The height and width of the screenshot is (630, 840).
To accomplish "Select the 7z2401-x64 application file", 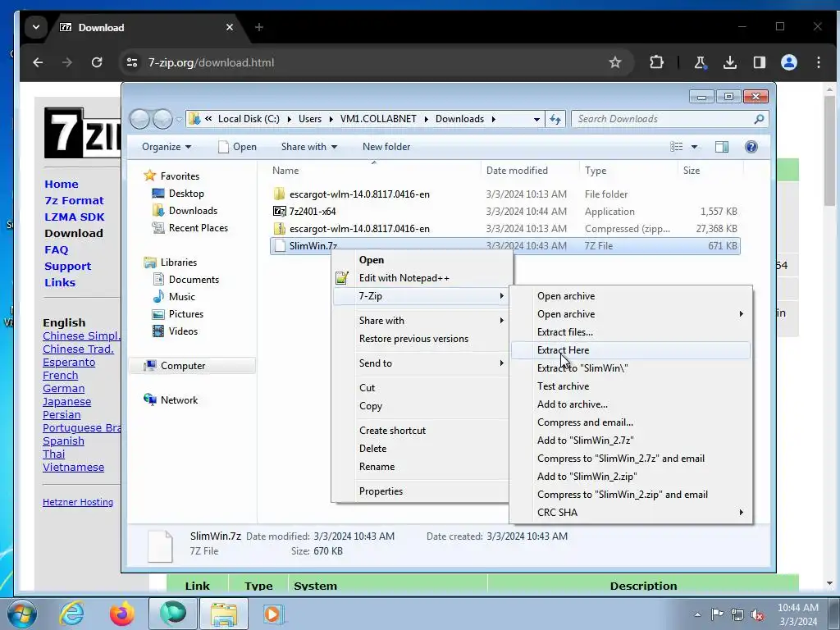I will click(504, 212).
